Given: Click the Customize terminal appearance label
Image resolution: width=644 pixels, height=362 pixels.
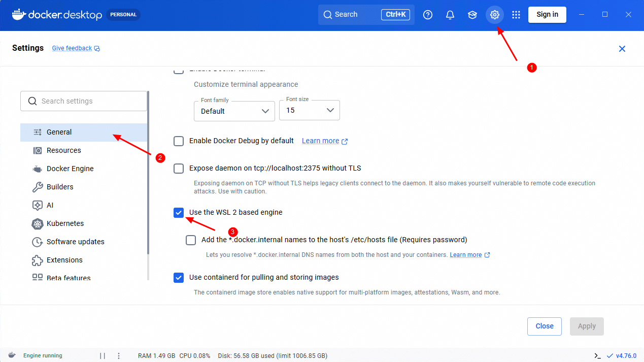Looking at the screenshot, I should 246,84.
